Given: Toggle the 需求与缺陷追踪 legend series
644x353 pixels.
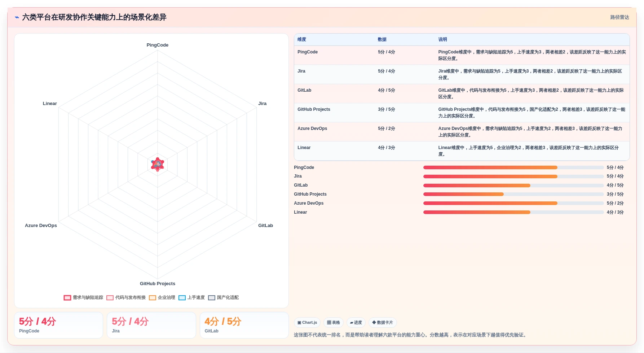Looking at the screenshot, I should [83, 298].
